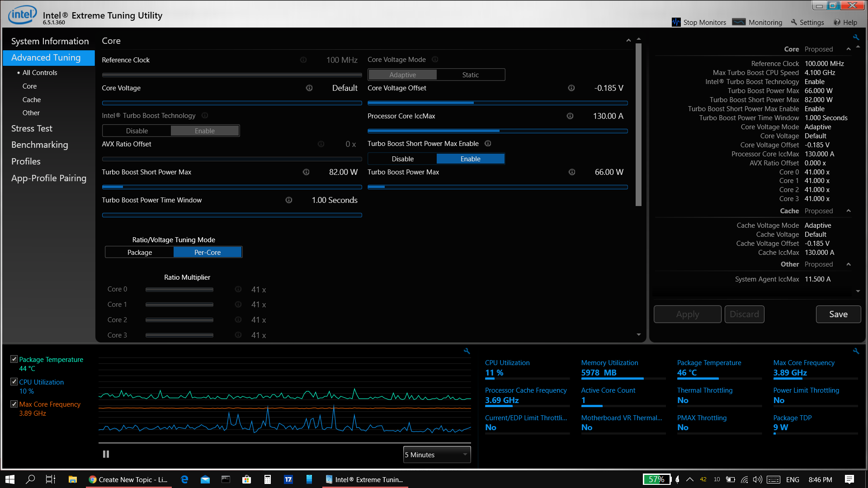Open Profiles section

pos(26,162)
